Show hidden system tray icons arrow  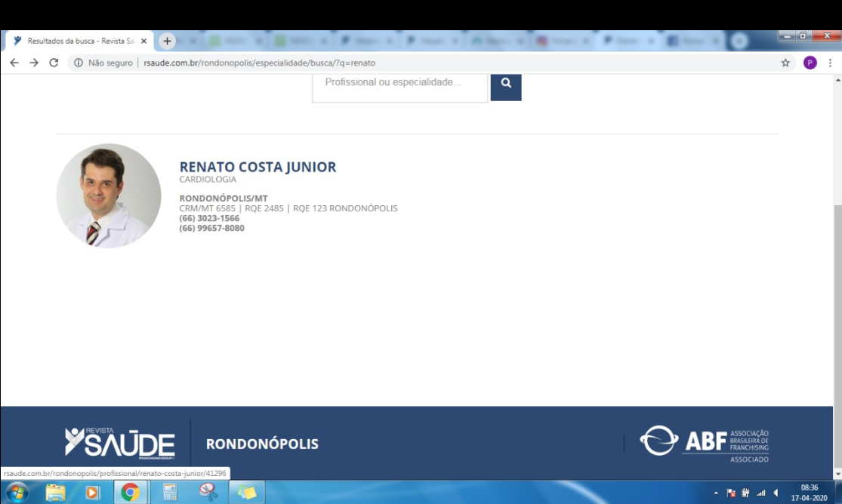coord(716,493)
